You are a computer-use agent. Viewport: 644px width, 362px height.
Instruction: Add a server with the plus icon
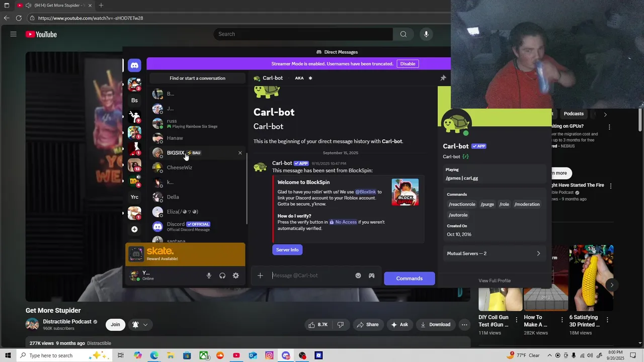[x=134, y=229]
